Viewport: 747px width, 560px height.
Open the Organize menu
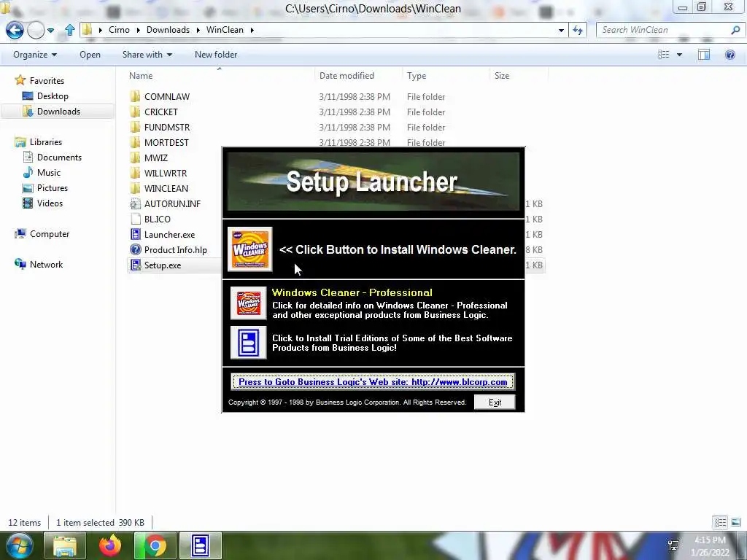[35, 55]
